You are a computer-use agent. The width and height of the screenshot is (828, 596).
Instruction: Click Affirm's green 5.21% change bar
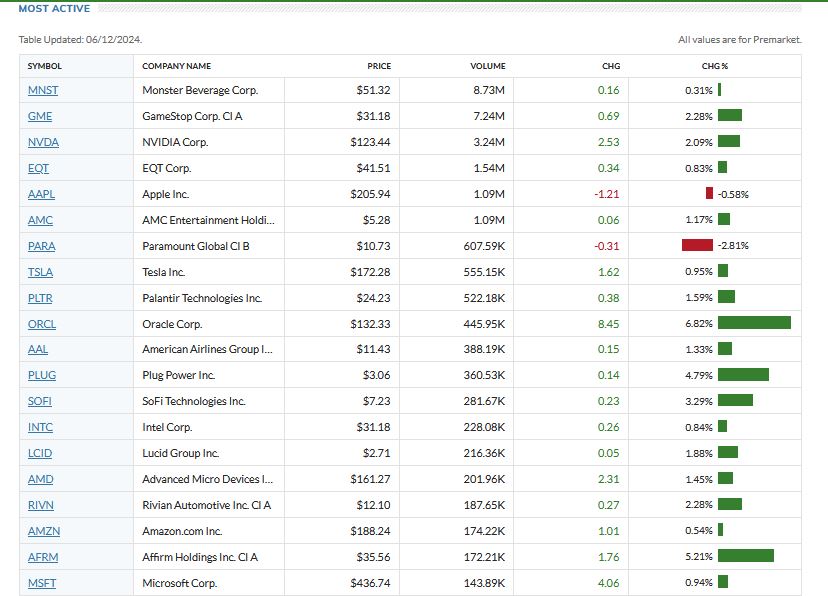coord(746,556)
